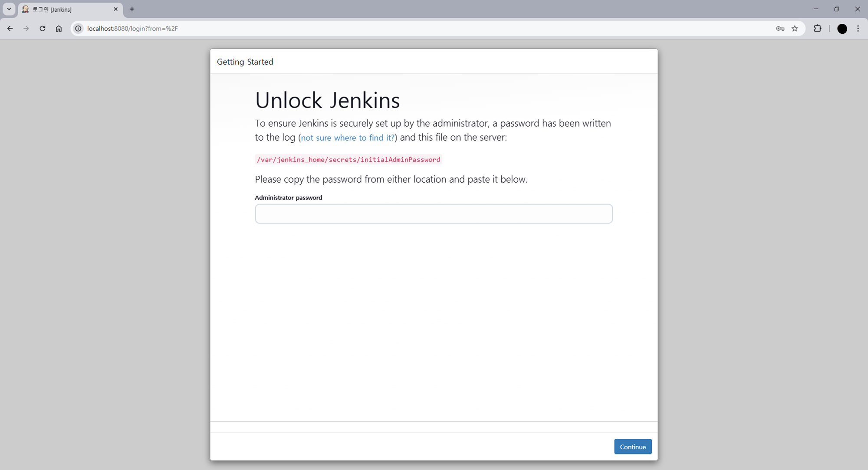
Task: Select the 로그인 [Jenkins] tab
Action: click(70, 10)
